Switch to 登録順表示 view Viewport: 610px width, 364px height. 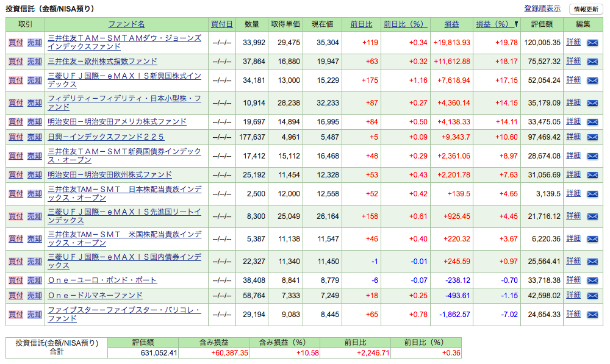tap(542, 8)
